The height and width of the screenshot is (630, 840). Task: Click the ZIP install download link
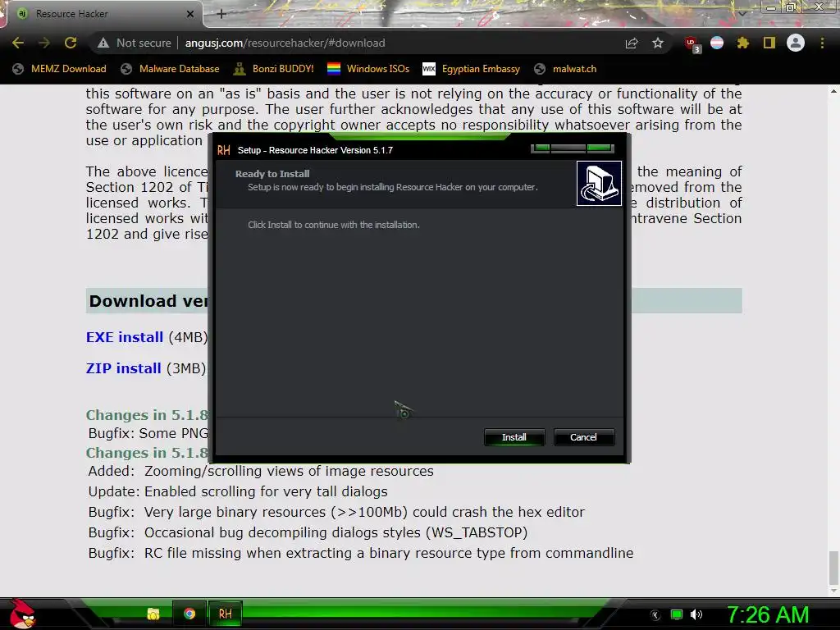point(123,368)
